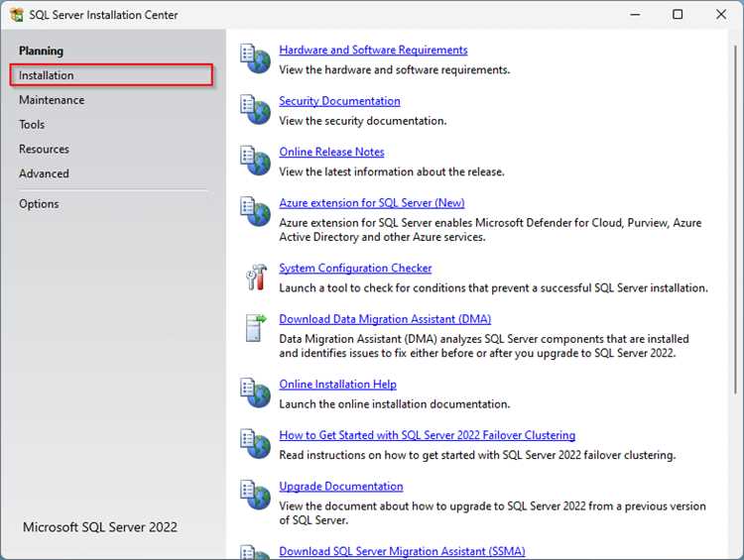This screenshot has width=744, height=560.
Task: Switch to the Maintenance section
Action: [52, 100]
